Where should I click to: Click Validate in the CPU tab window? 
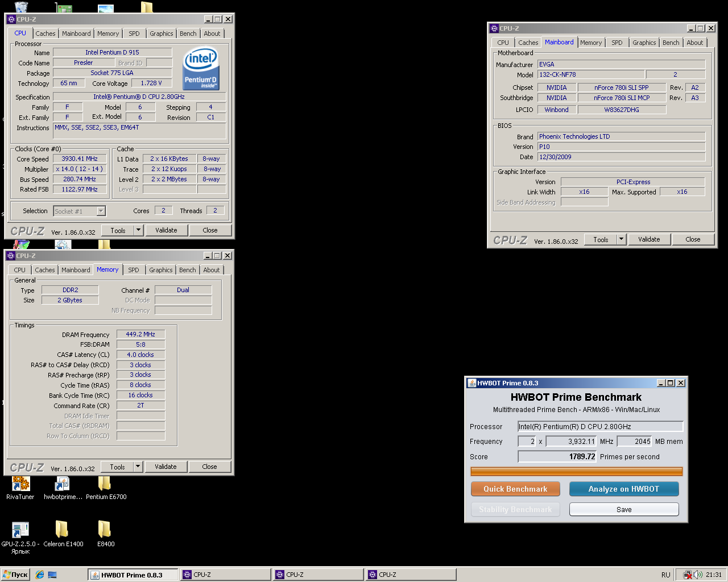166,230
